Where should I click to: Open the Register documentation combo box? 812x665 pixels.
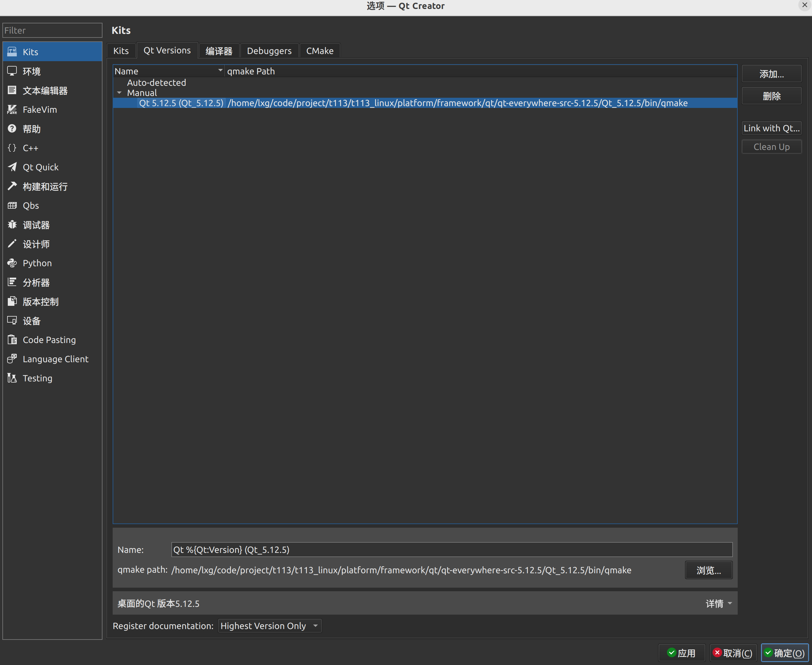click(x=270, y=625)
